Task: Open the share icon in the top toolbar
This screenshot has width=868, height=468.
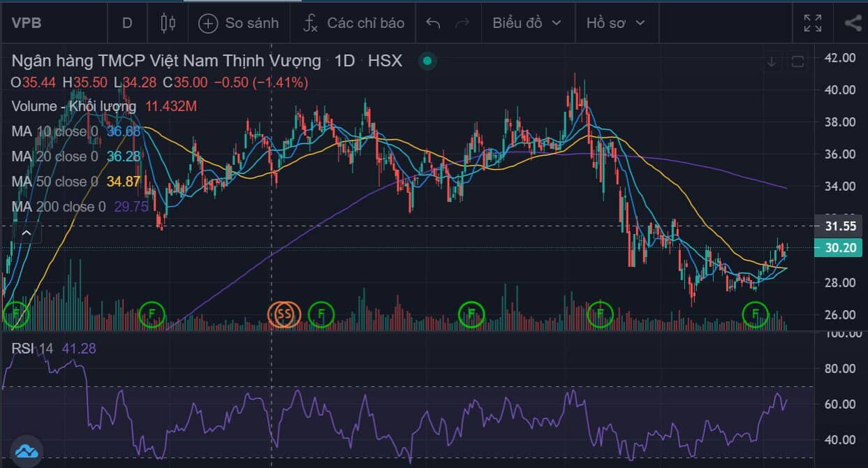Action: tap(853, 23)
